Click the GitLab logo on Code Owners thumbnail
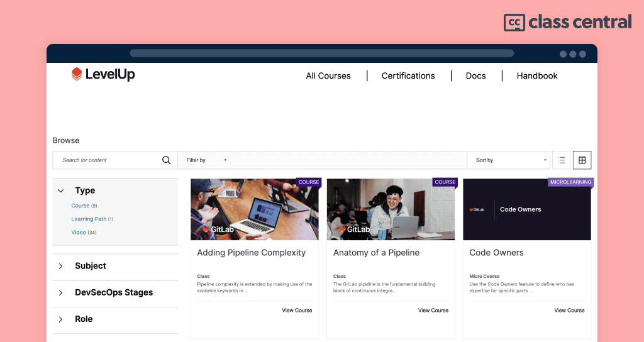The image size is (644, 342). (477, 209)
